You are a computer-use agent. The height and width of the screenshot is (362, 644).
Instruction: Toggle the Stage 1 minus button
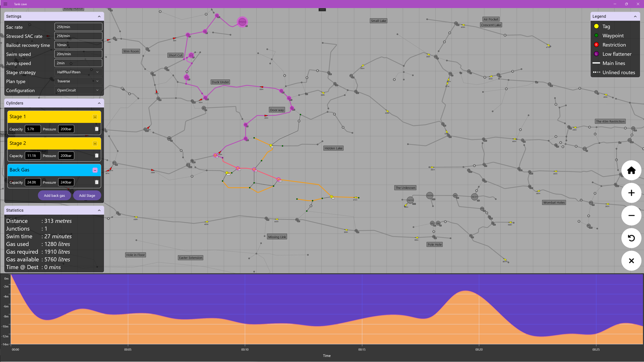point(95,117)
